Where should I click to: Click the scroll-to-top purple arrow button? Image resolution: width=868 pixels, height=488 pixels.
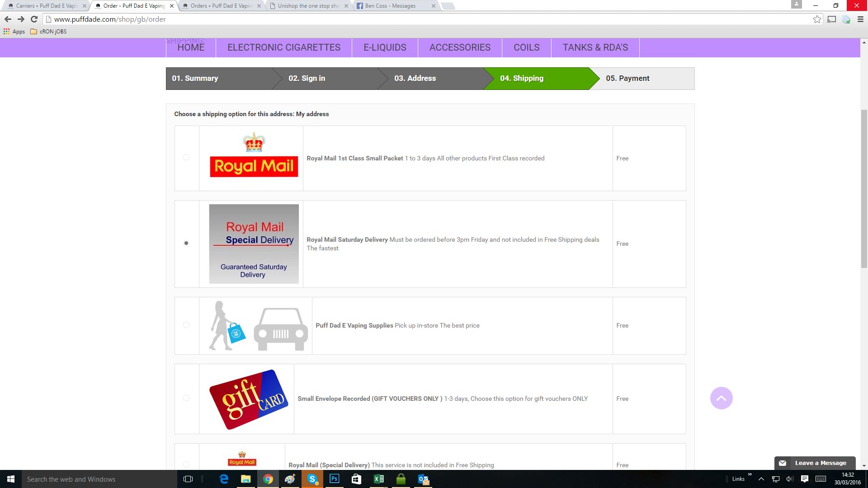721,398
